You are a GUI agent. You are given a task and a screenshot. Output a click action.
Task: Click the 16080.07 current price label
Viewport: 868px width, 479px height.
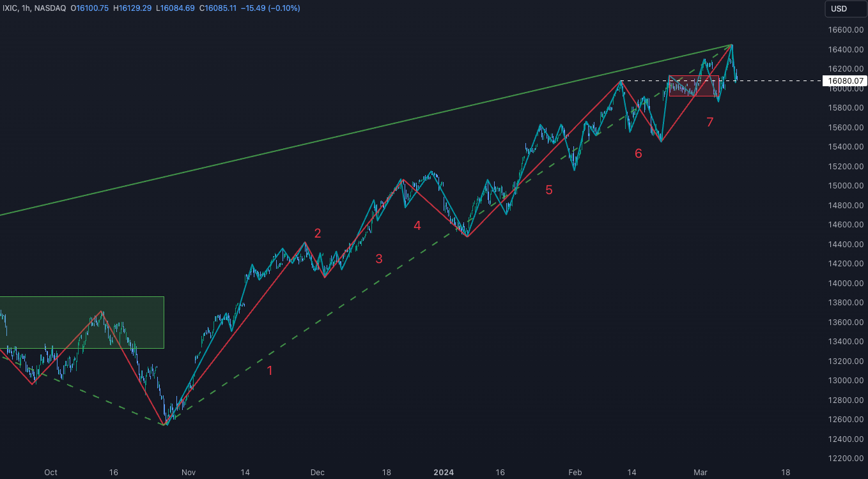(845, 81)
